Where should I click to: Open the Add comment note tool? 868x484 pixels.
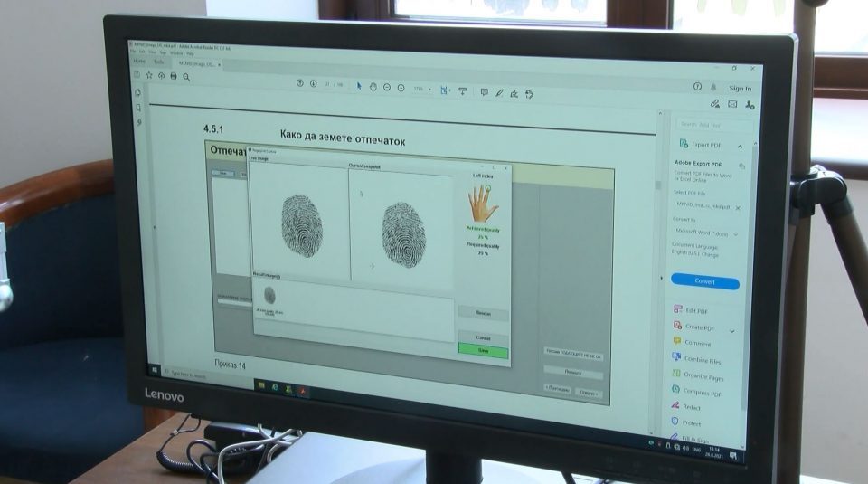tap(484, 91)
